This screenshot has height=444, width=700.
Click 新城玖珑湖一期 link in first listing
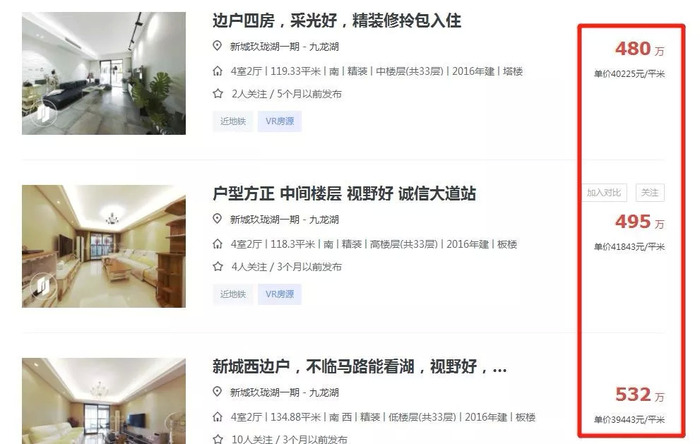(264, 46)
